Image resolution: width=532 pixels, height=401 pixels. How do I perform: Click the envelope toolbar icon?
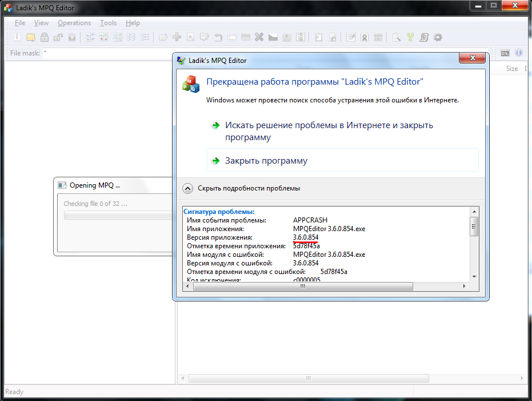click(273, 37)
